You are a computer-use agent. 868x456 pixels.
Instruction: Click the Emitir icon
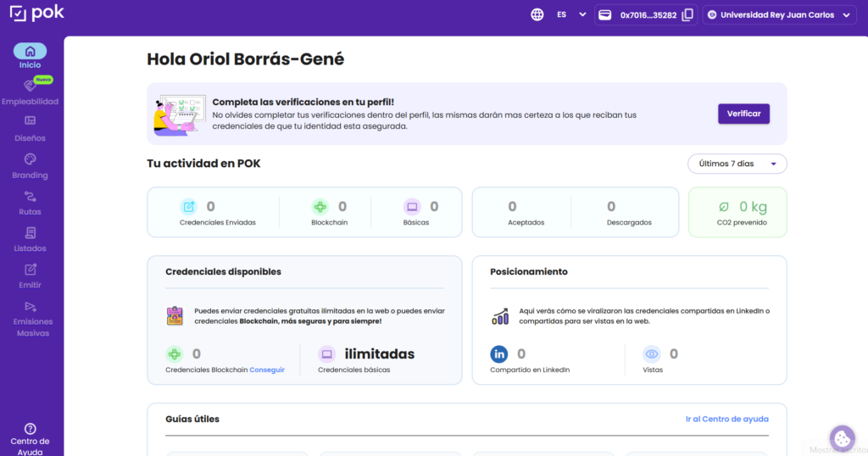coord(30,270)
